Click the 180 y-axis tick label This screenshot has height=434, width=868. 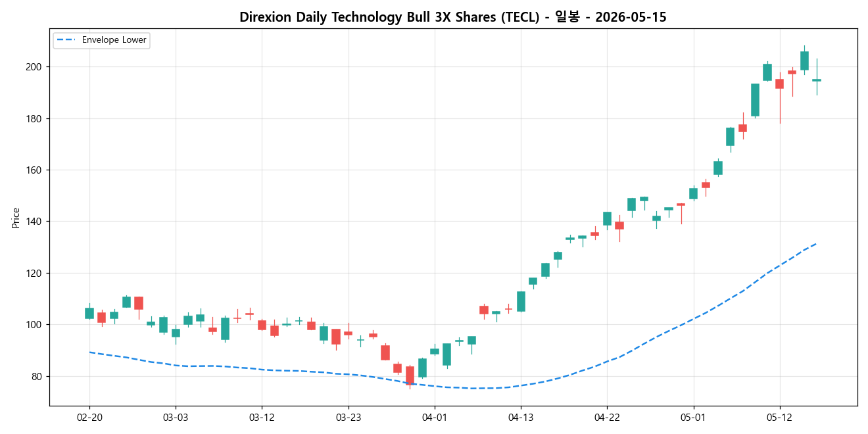(34, 118)
